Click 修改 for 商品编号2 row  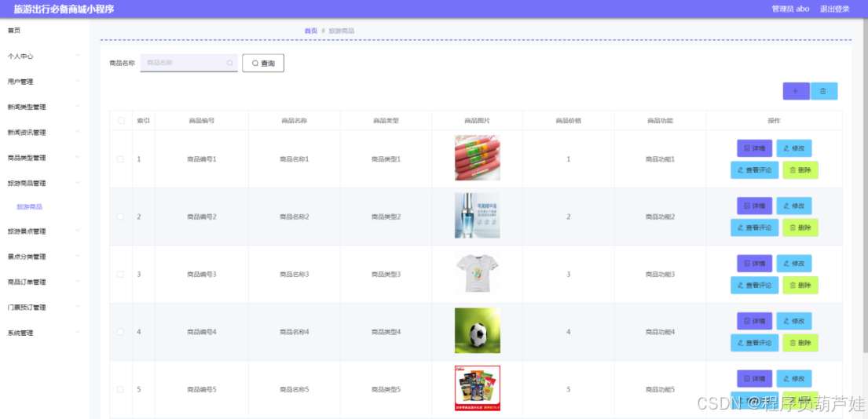click(x=794, y=206)
